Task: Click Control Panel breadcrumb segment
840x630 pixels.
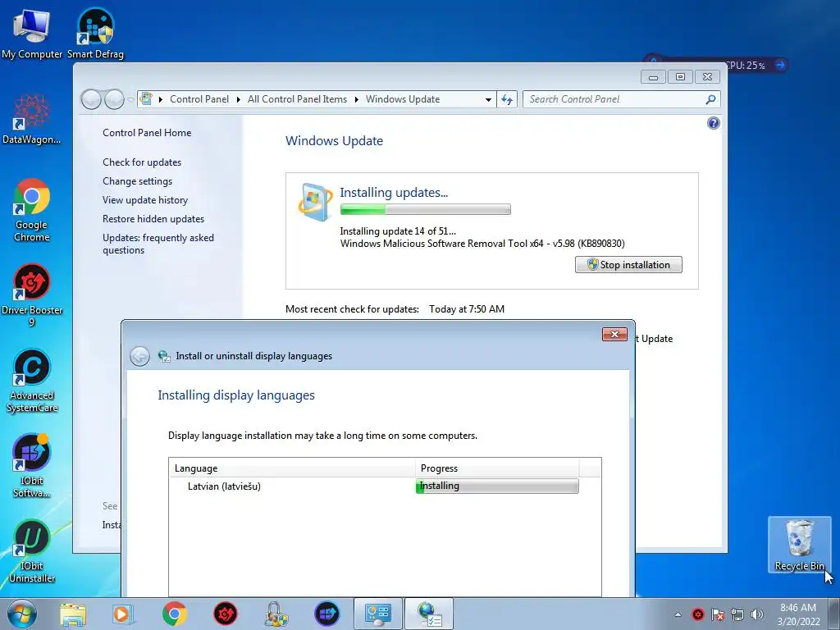Action: (x=199, y=99)
